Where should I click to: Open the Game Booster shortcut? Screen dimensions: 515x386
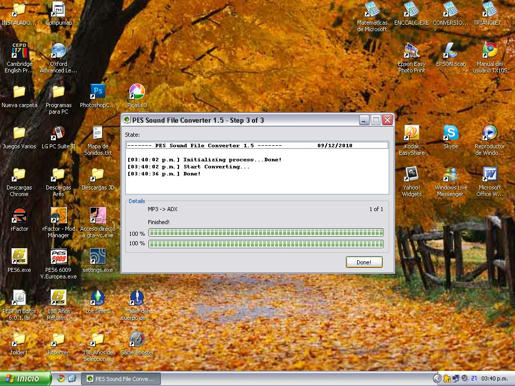coord(137,343)
